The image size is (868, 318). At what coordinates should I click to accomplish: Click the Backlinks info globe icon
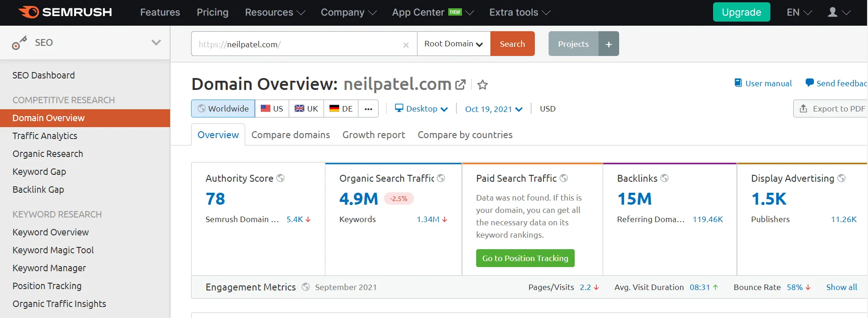665,178
